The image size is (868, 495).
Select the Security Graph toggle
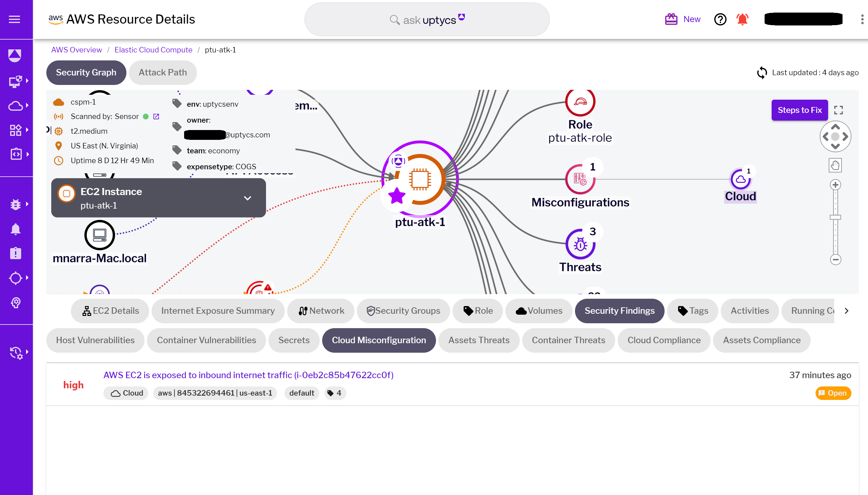pyautogui.click(x=86, y=72)
